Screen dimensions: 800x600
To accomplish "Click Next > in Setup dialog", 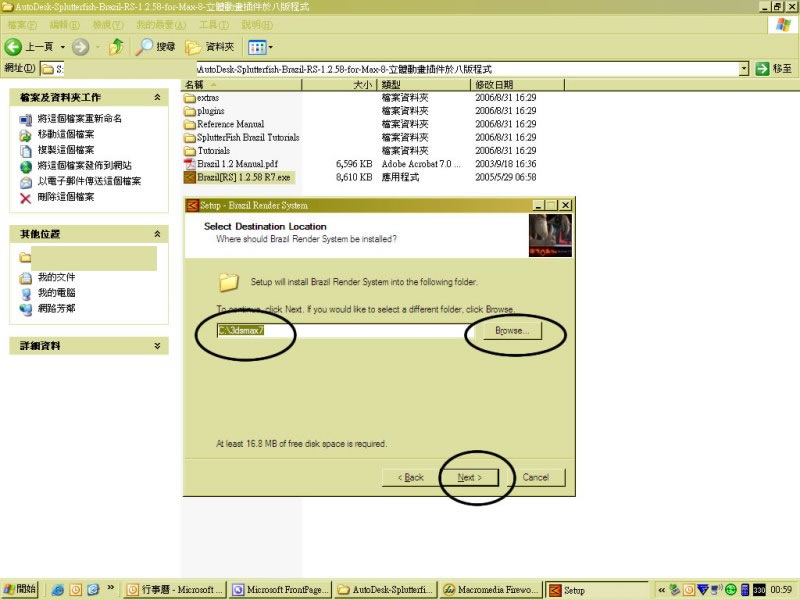I will point(469,478).
